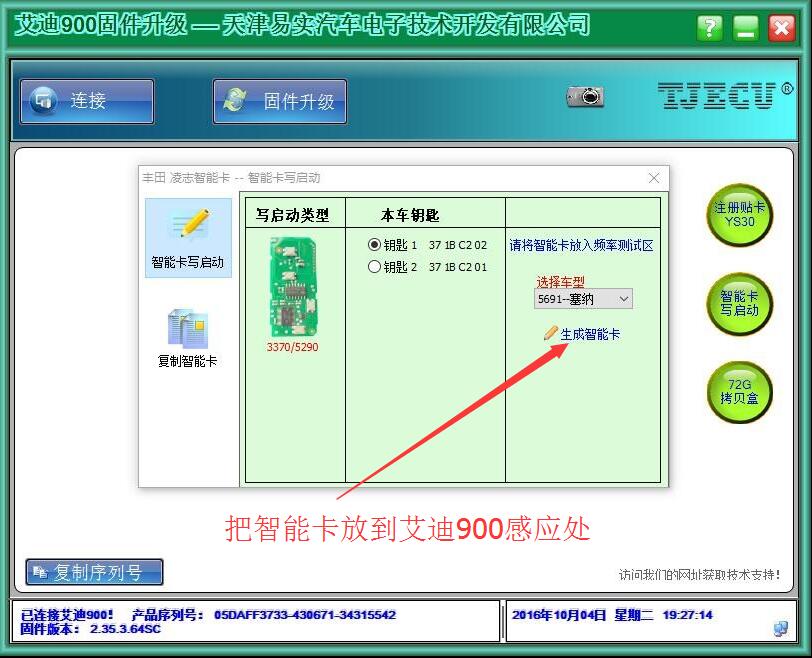Choose the 钥匙 1 radio button
This screenshot has width=812, height=658.
[374, 245]
